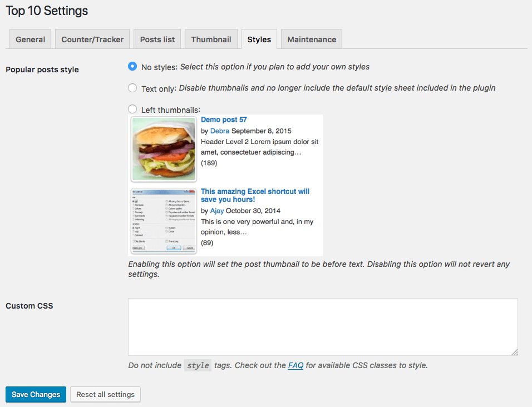Switch to the Maintenance tab

point(312,39)
